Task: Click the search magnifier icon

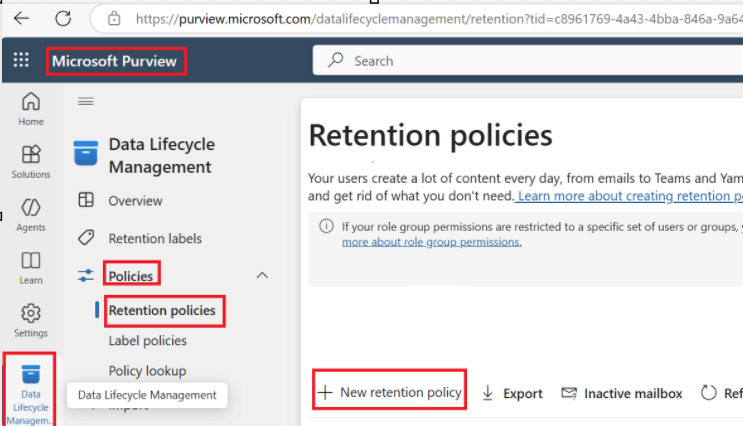Action: coord(335,60)
